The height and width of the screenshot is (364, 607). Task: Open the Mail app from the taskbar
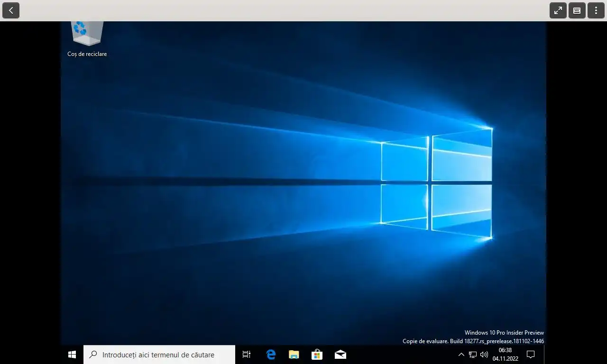pos(340,355)
